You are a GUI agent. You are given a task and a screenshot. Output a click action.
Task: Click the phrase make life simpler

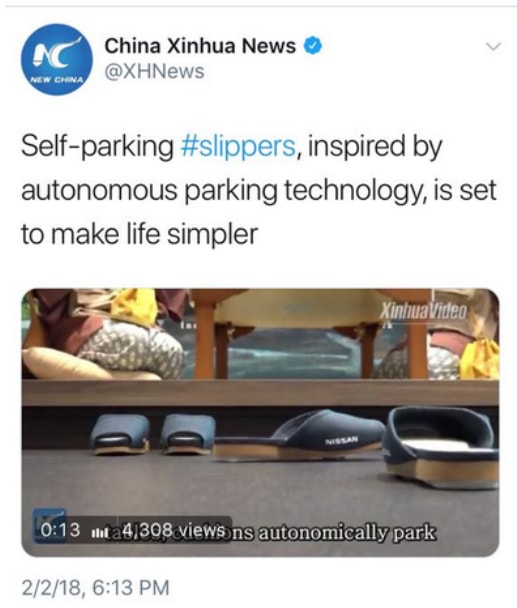tap(154, 234)
